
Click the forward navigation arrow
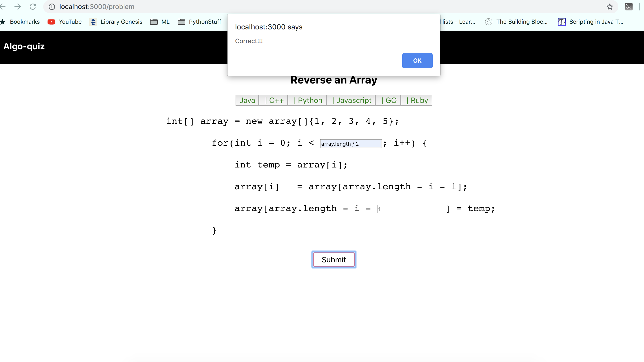click(18, 7)
